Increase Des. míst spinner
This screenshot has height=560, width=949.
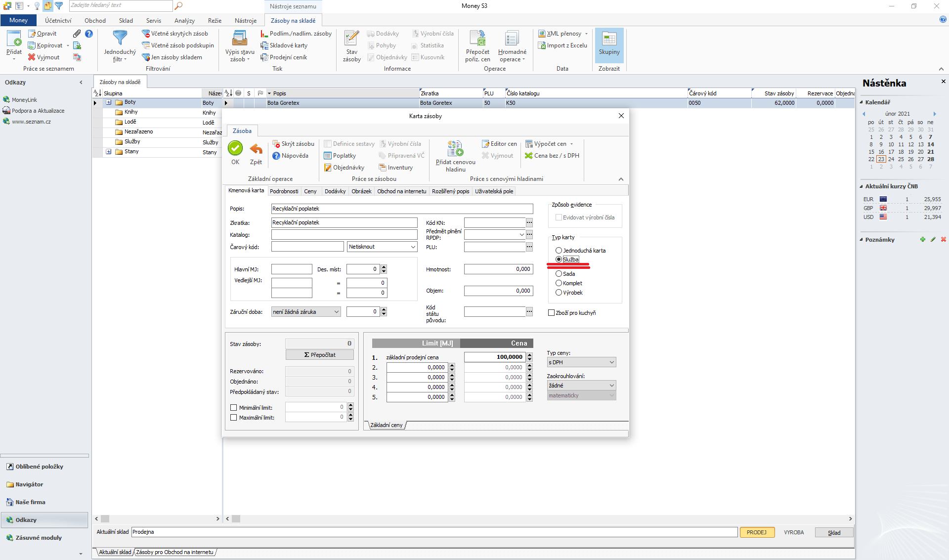coord(384,267)
